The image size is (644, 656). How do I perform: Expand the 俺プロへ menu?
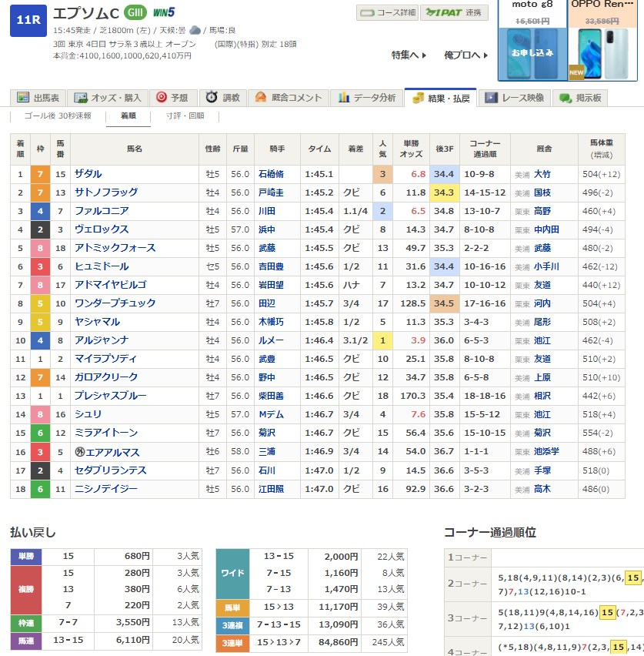(465, 55)
